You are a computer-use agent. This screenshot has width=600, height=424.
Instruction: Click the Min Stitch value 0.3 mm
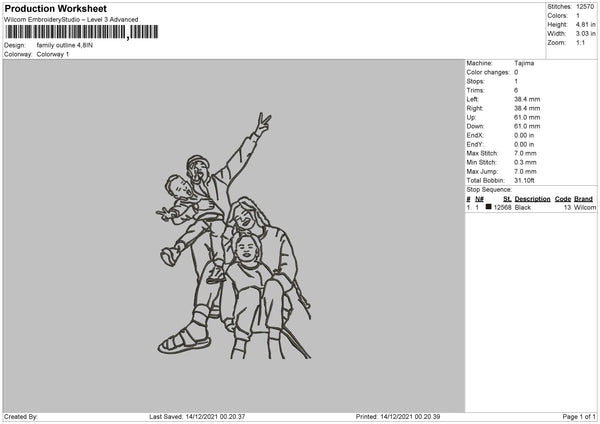tap(525, 162)
